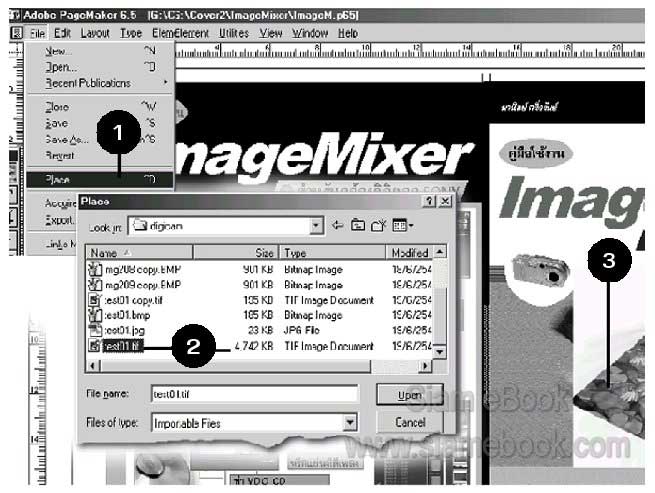Open the Look in folder dropdown
Image resolution: width=655 pixels, height=493 pixels.
tap(316, 226)
